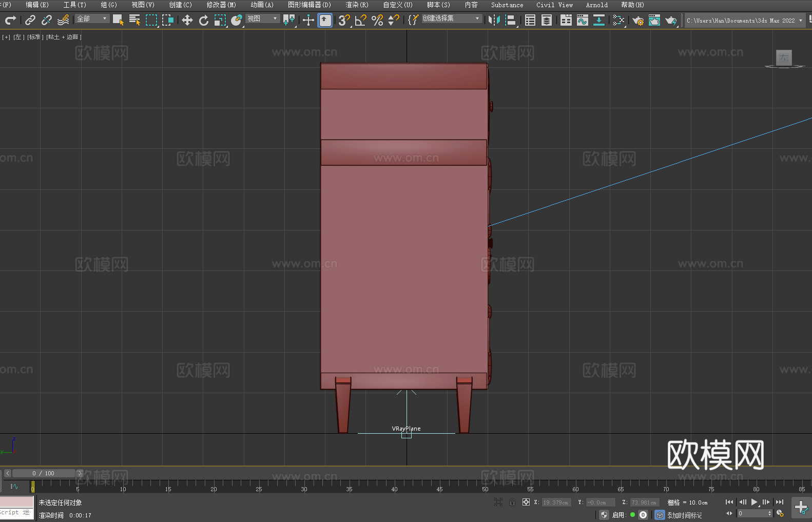812x522 pixels.
Task: Open Rendered Frame Window icon
Action: tap(654, 20)
